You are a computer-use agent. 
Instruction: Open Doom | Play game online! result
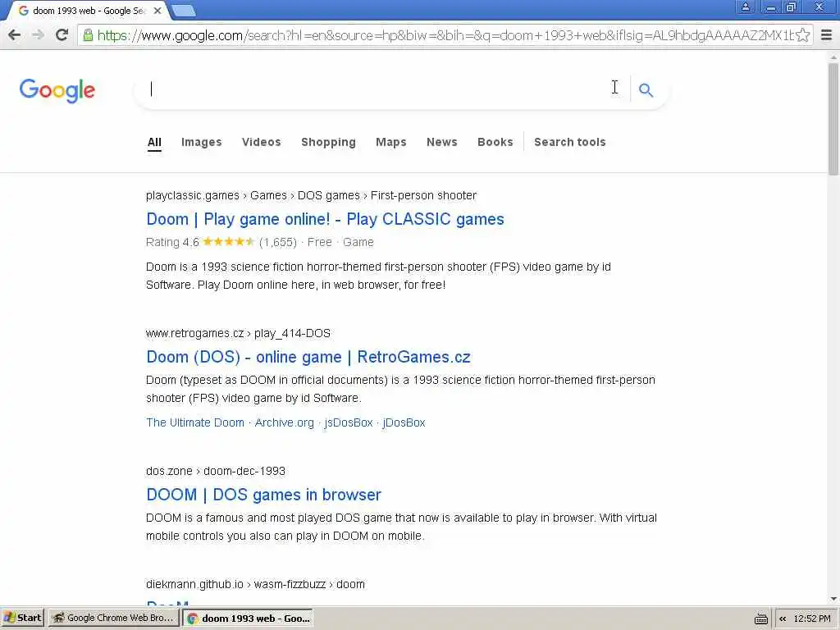325,219
